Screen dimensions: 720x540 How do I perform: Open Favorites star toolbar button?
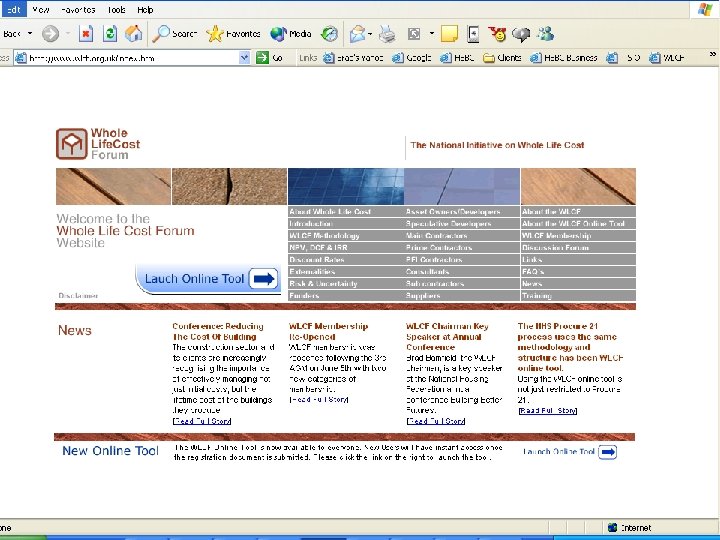point(233,34)
